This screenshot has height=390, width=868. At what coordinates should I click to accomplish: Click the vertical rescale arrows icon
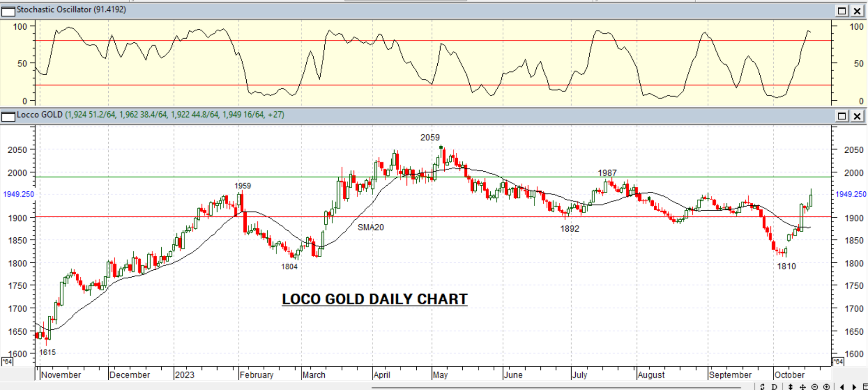790,386
